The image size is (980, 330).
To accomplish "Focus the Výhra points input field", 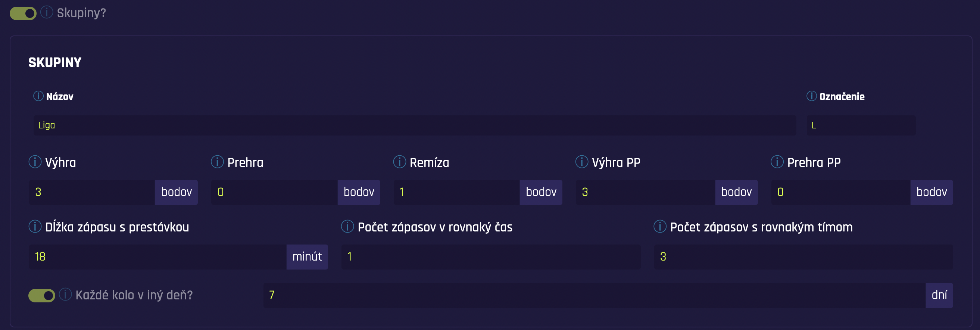I will point(92,192).
